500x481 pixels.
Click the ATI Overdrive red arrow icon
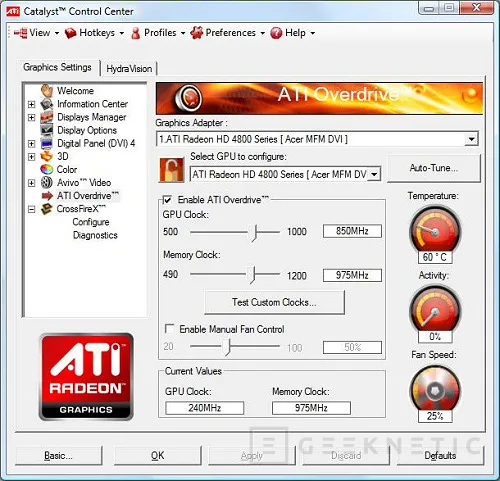point(47,196)
